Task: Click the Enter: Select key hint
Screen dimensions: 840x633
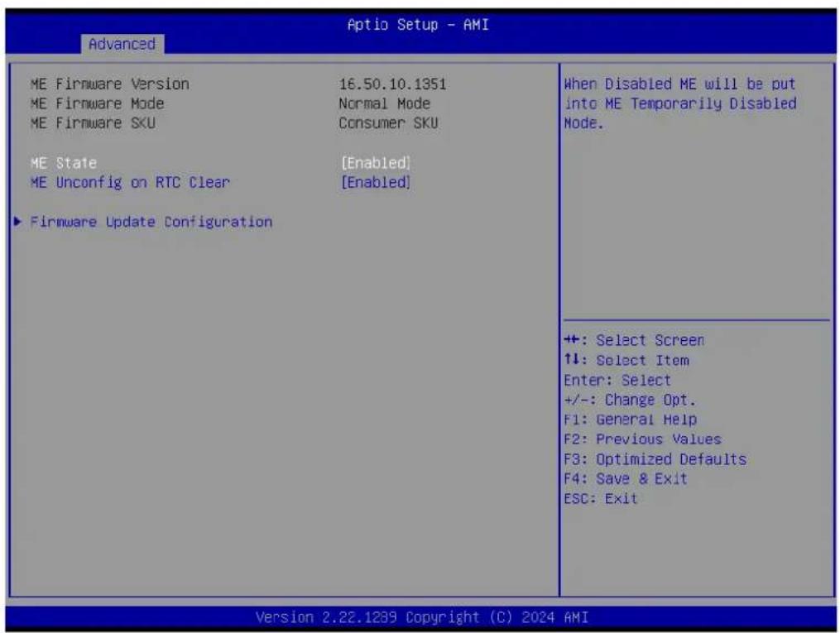Action: tap(617, 381)
